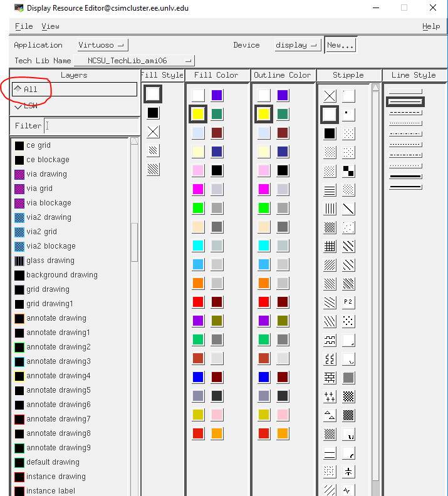448x496 pixels.
Task: Select the P2 stipple pattern
Action: 348,302
